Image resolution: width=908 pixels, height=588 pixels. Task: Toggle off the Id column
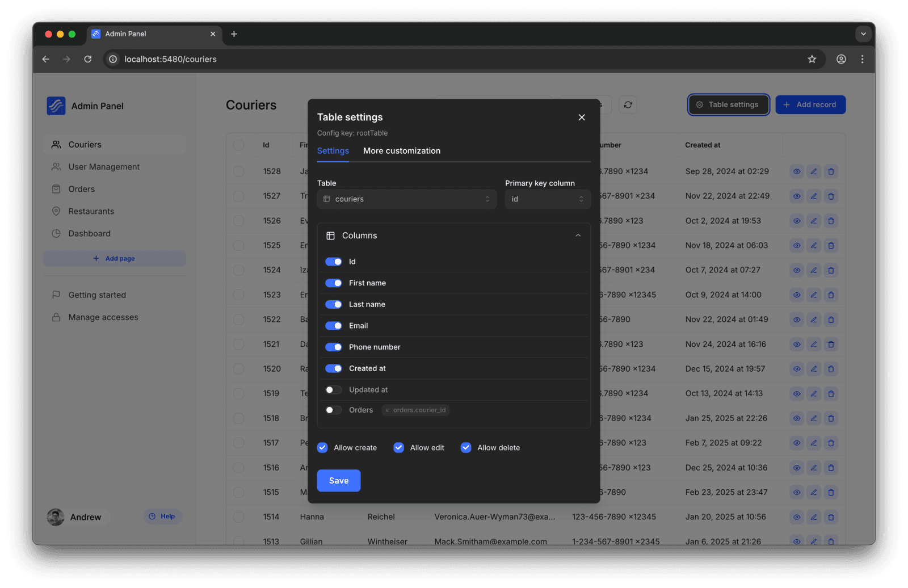click(334, 262)
